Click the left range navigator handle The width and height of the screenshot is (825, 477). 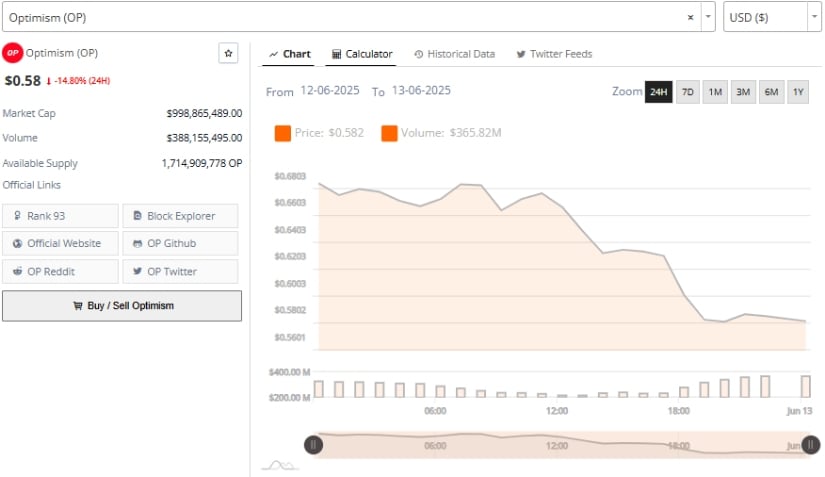[x=313, y=445]
